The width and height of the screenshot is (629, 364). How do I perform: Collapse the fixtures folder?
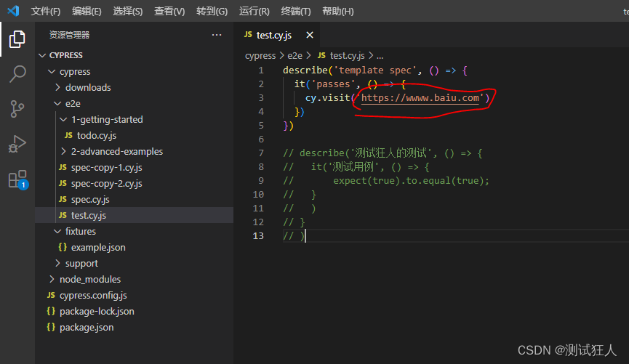tap(135, 231)
